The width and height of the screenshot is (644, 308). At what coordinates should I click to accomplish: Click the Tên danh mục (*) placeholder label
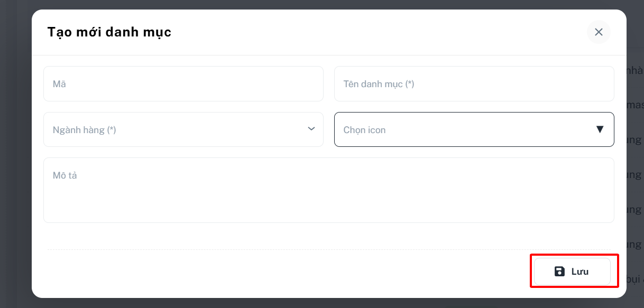(379, 84)
